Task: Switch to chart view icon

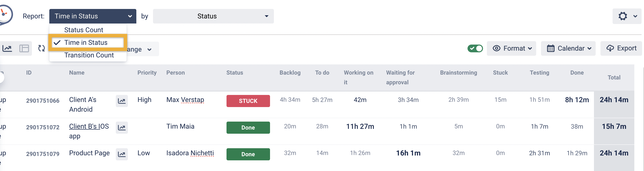Action: (7, 48)
